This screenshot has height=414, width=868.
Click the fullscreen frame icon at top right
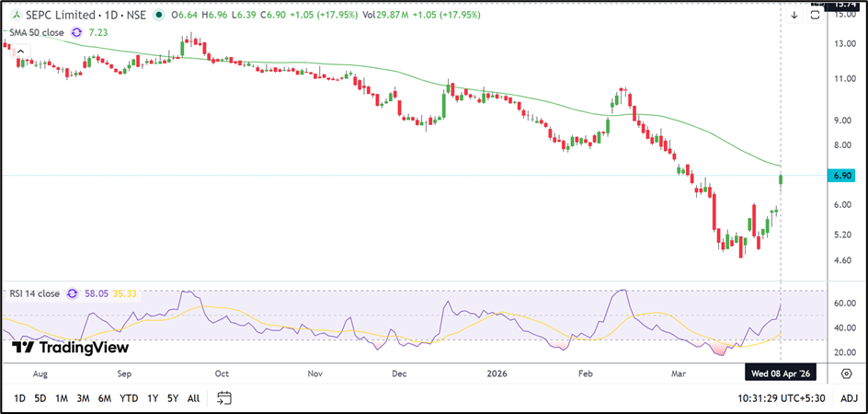(815, 15)
